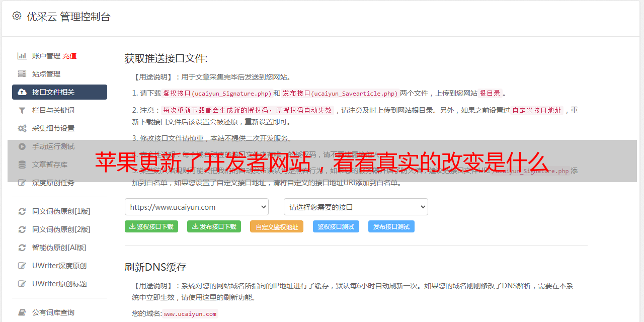Click the filter icon for 栏目与关键词

coord(22,110)
